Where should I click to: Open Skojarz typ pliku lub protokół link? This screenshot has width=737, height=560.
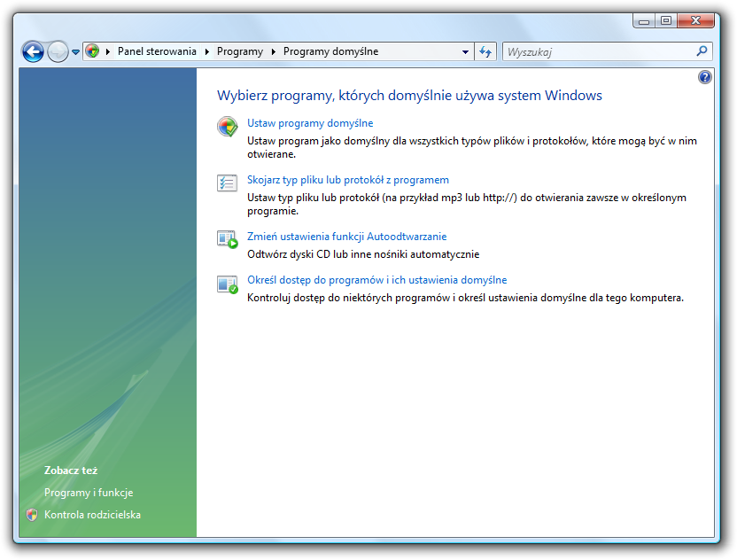(348, 180)
